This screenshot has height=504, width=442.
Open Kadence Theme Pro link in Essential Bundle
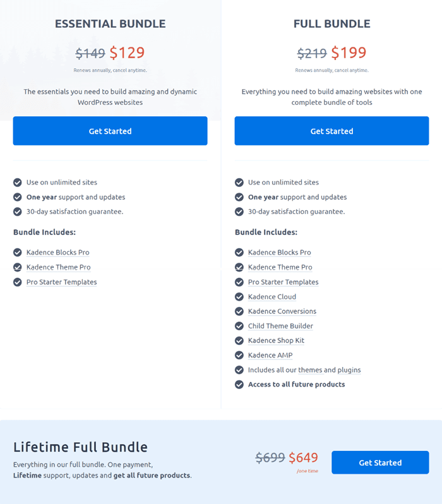point(59,267)
